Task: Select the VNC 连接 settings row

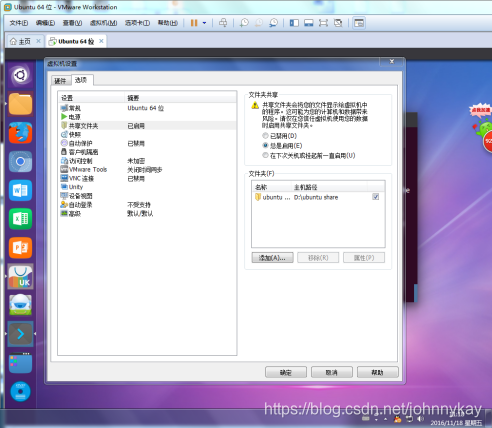Action: 147,178
